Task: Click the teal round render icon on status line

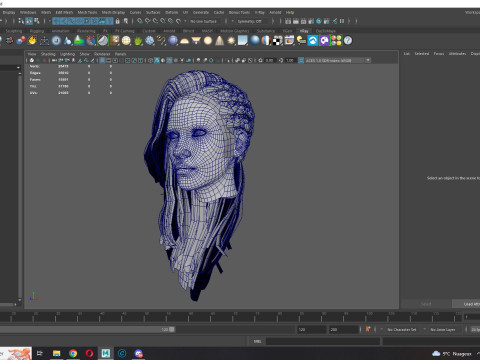Action: [319, 21]
